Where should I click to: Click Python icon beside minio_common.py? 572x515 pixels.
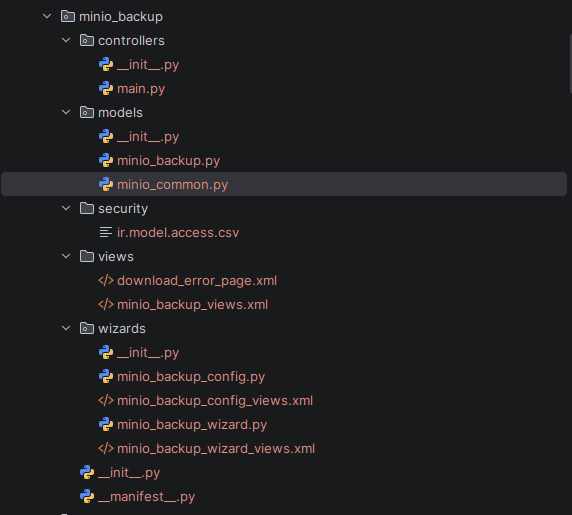[106, 185]
